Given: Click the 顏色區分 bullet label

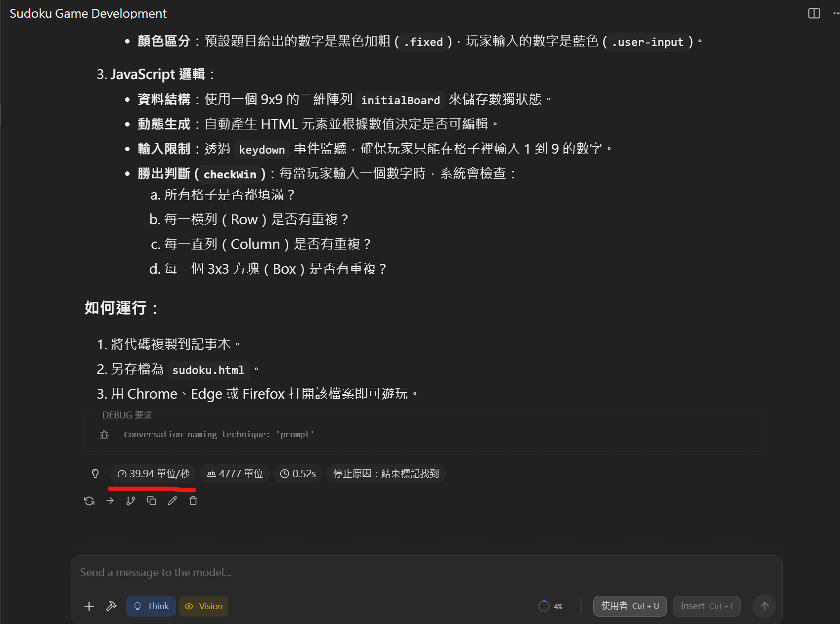Looking at the screenshot, I should (x=164, y=41).
